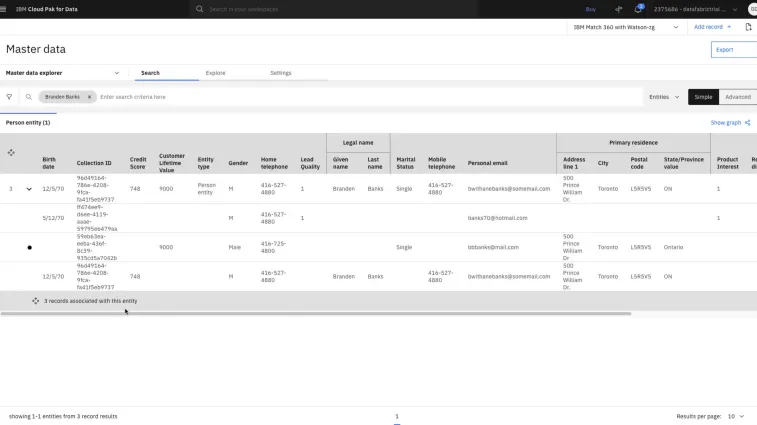Remove the Branden Banks search tag
Viewport: 757px width, 425px height.
pos(89,97)
